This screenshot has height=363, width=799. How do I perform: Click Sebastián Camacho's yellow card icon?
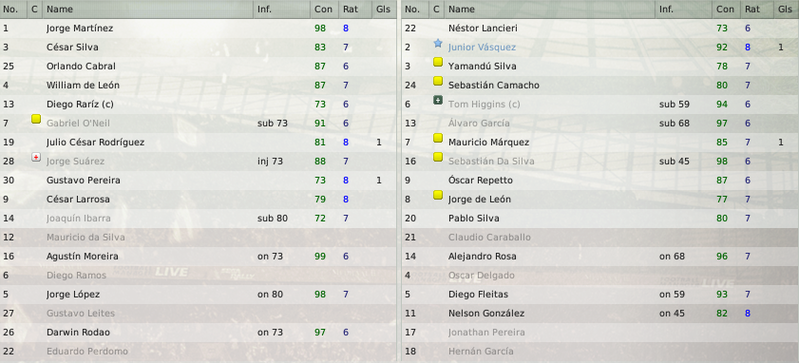pos(438,81)
